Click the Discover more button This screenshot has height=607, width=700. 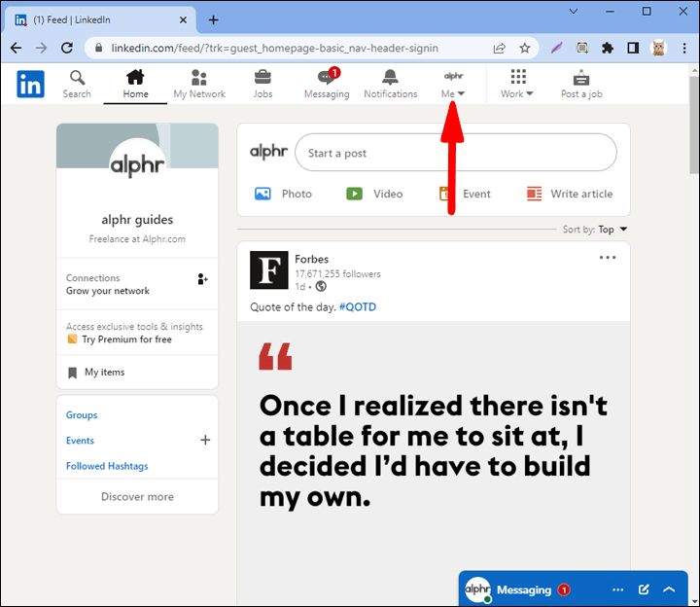137,496
